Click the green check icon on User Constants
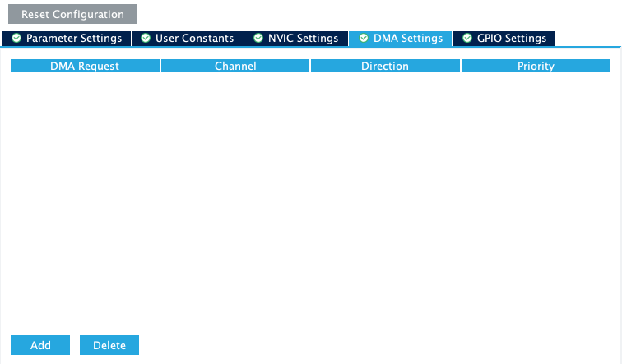 146,38
